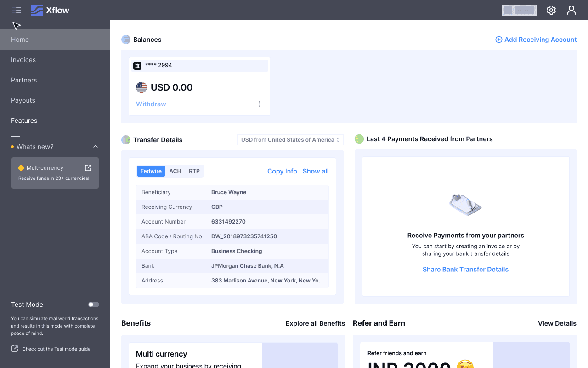Open Explore all Benefits
The width and height of the screenshot is (588, 368).
point(315,323)
